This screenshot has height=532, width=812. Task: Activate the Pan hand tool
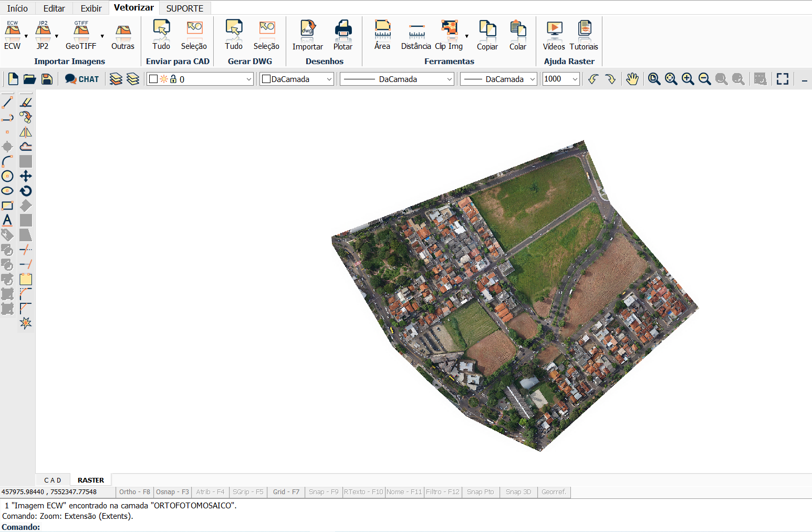(632, 79)
